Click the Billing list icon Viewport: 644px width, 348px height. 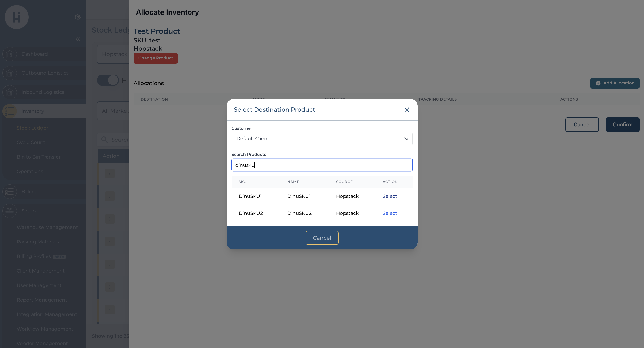coord(9,191)
